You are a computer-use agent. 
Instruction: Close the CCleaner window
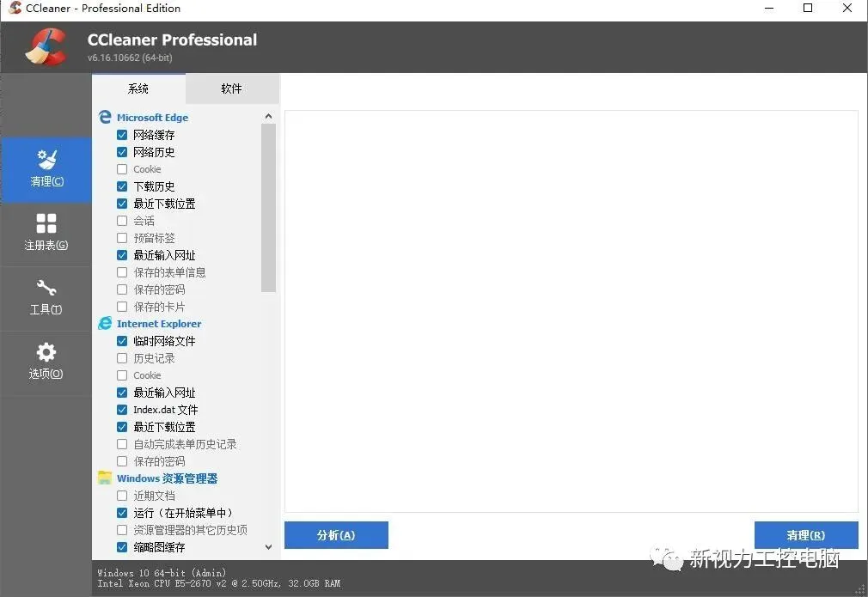point(847,8)
